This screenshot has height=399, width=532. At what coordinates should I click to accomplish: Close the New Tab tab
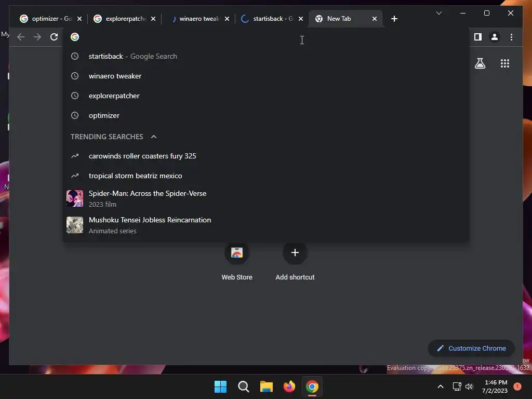point(375,19)
